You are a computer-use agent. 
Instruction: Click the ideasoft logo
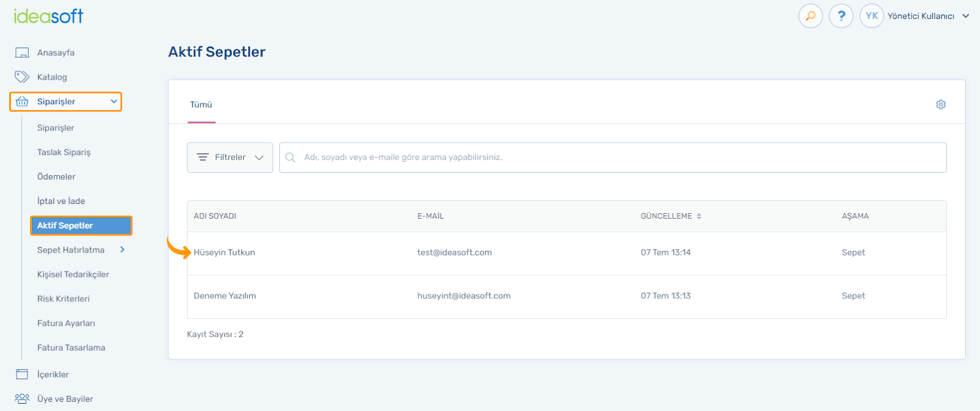(48, 16)
